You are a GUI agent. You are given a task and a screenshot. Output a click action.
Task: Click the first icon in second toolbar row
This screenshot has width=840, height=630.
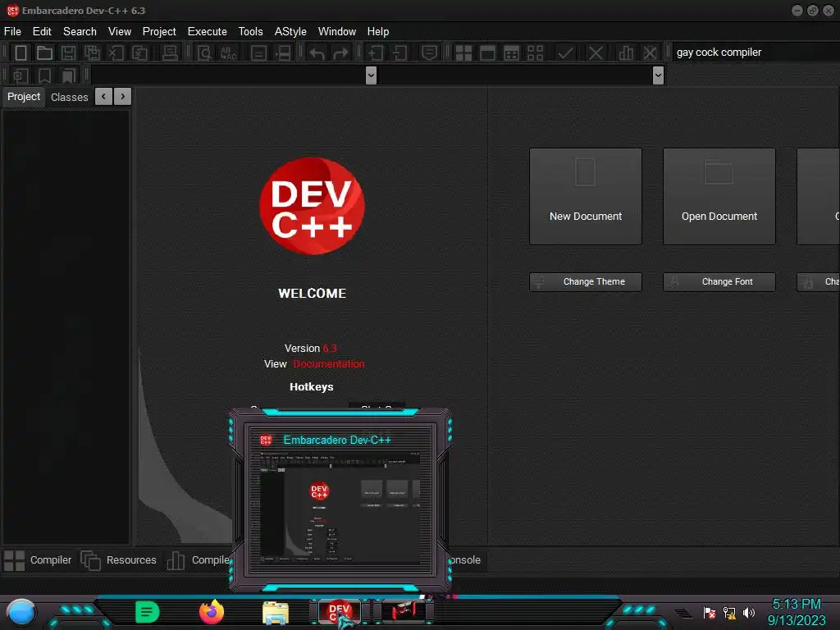point(21,75)
